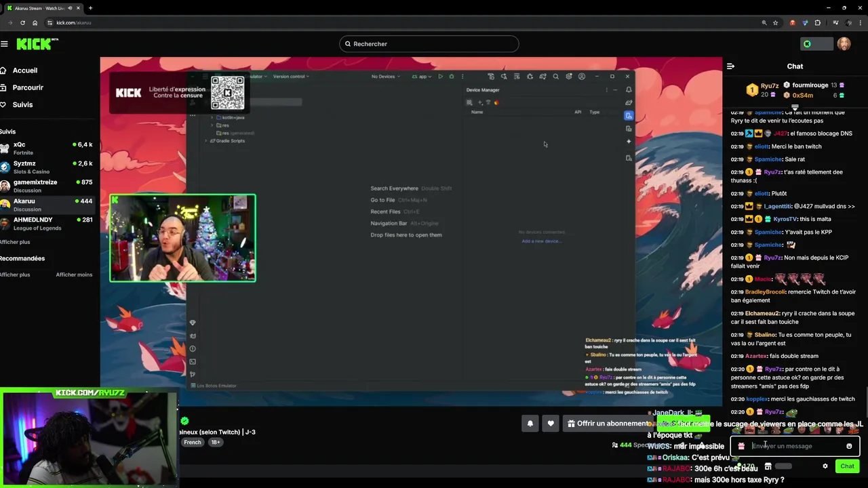Click the browser home button
This screenshot has width=868, height=488.
tap(35, 22)
